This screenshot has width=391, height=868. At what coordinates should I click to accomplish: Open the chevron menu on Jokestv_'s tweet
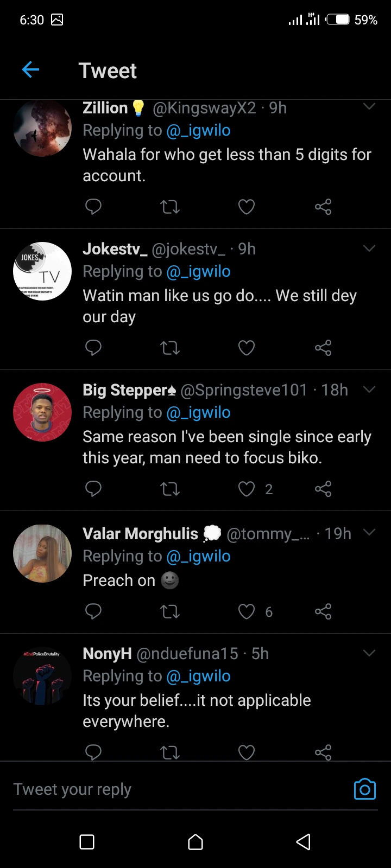pyautogui.click(x=369, y=248)
